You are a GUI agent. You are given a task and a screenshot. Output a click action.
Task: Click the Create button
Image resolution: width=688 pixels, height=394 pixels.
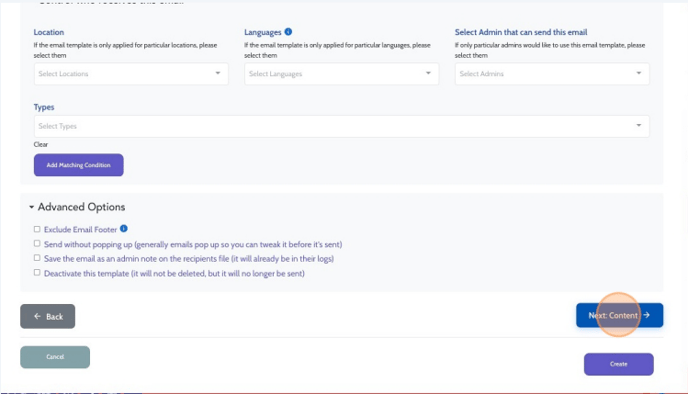coord(619,364)
